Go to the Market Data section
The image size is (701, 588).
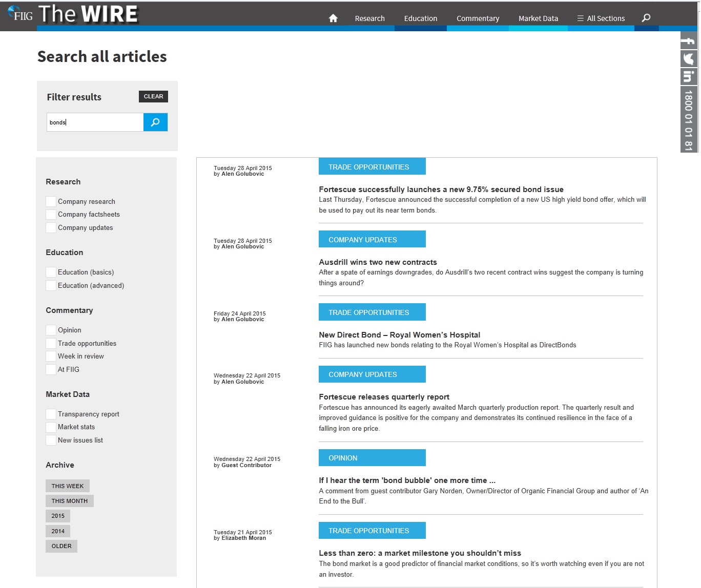[538, 18]
